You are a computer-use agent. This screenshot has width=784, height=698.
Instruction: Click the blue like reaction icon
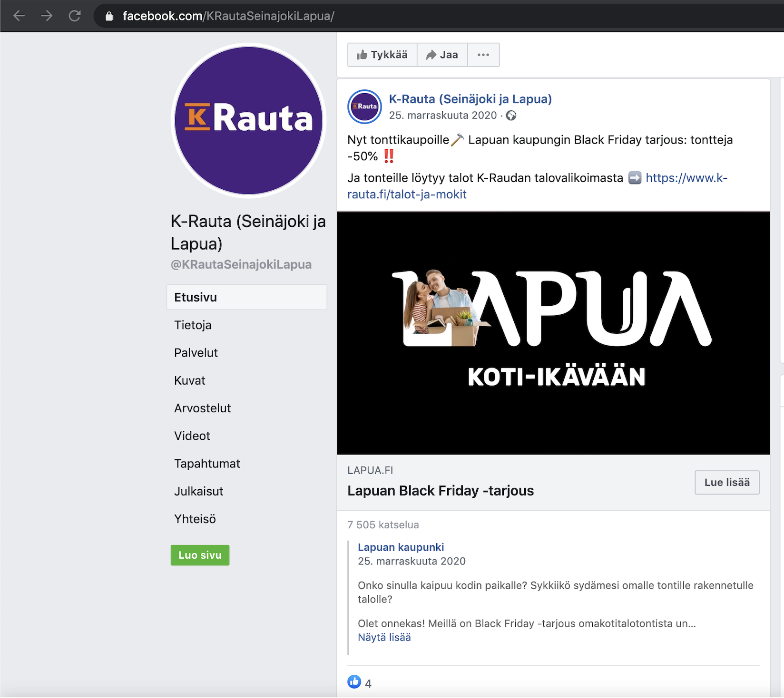point(354,682)
